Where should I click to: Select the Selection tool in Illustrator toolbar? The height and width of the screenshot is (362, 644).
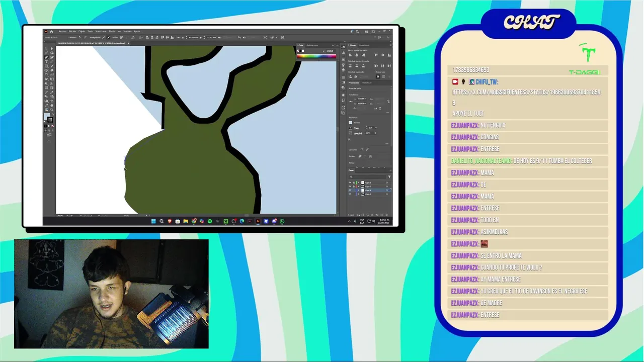(x=46, y=49)
